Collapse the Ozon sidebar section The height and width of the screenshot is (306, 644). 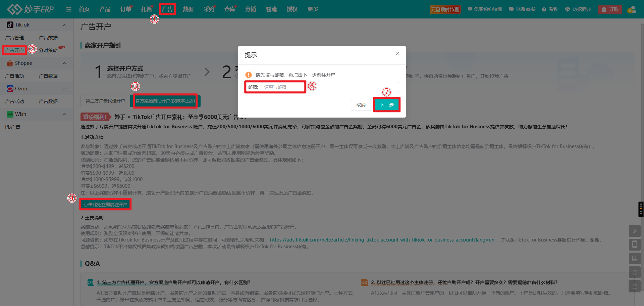64,89
